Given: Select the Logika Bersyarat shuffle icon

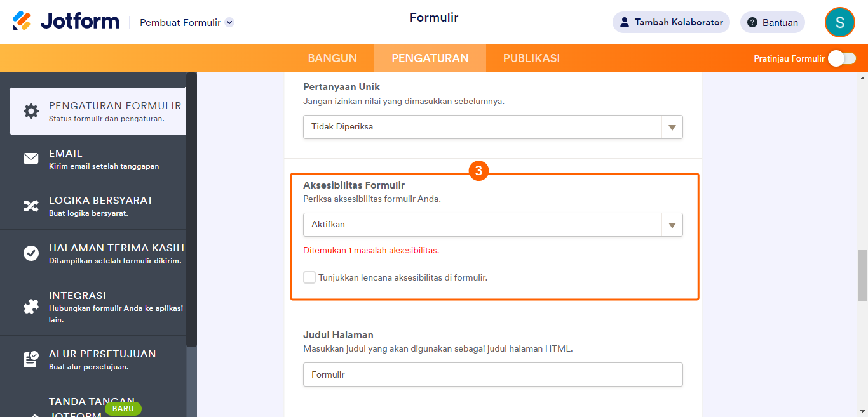Looking at the screenshot, I should pos(31,206).
